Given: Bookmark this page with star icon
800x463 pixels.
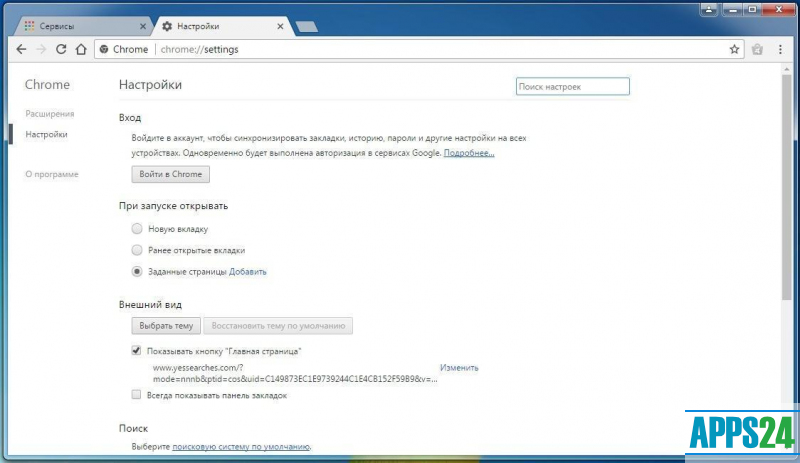Looking at the screenshot, I should click(734, 49).
